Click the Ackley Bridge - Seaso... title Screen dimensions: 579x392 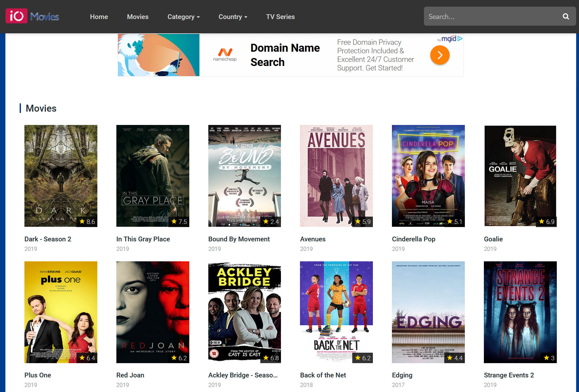point(243,375)
